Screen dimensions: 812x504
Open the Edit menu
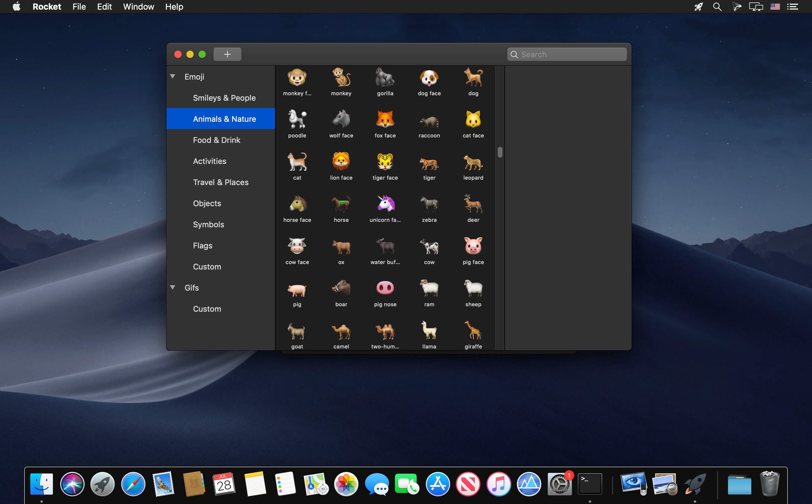(x=104, y=7)
